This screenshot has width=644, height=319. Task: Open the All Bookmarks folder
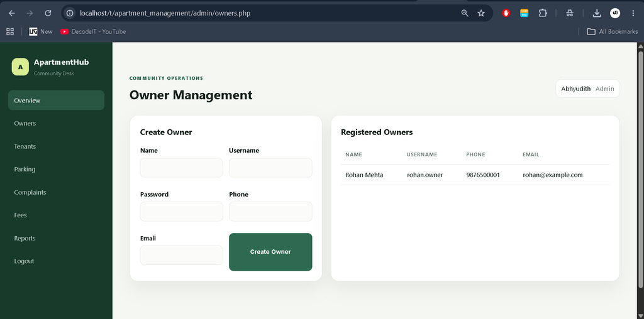pyautogui.click(x=613, y=31)
